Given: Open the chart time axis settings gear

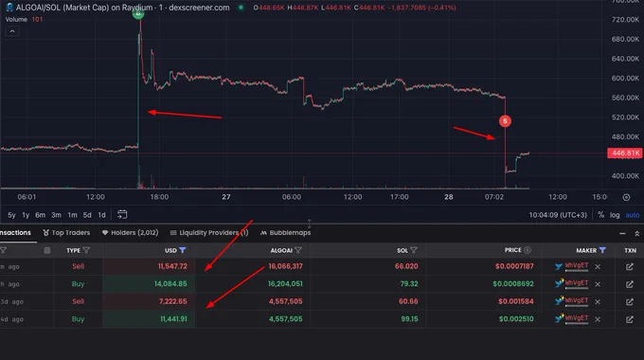Looking at the screenshot, I should pos(626,197).
